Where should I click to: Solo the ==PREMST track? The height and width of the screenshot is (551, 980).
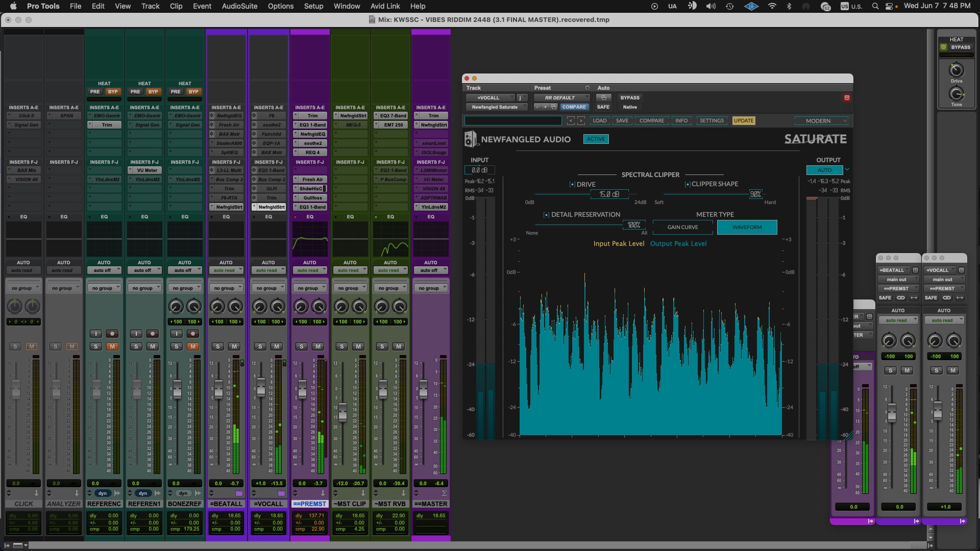tap(302, 346)
